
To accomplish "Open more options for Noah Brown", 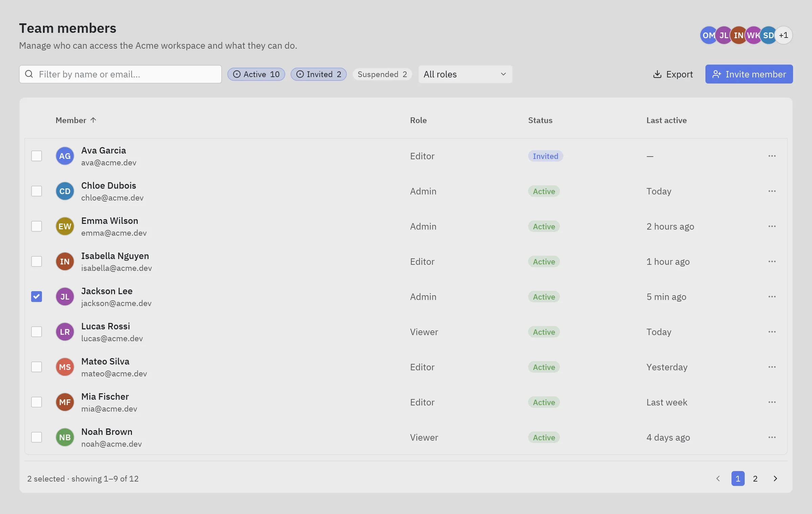I will 772,437.
